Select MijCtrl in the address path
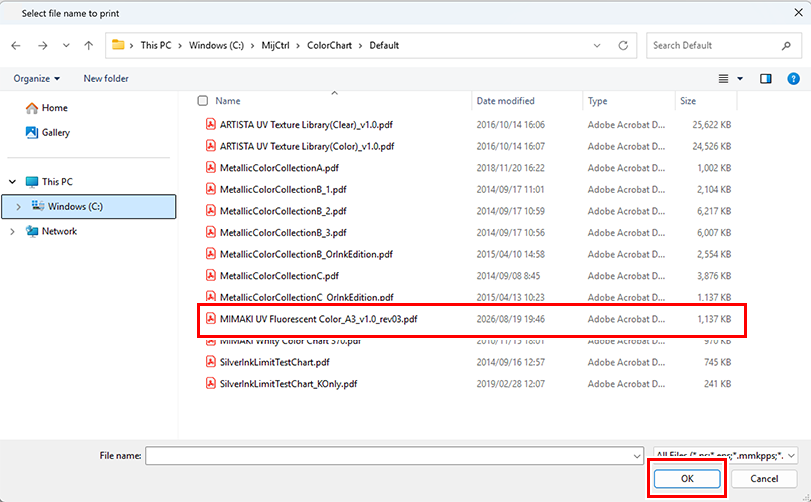Viewport: 811px width, 502px height. coord(275,45)
